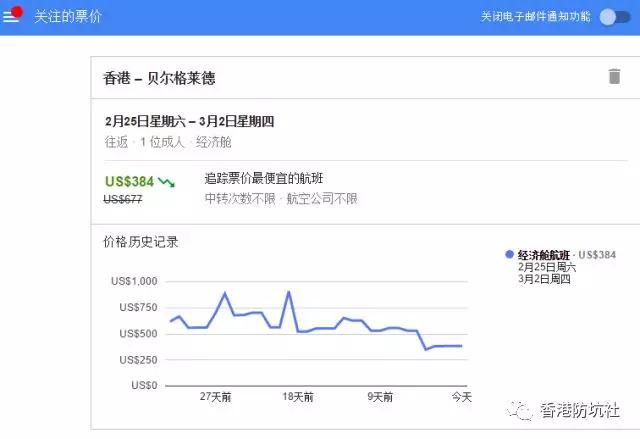Click the crossed-out US$677 old price

[x=123, y=199]
